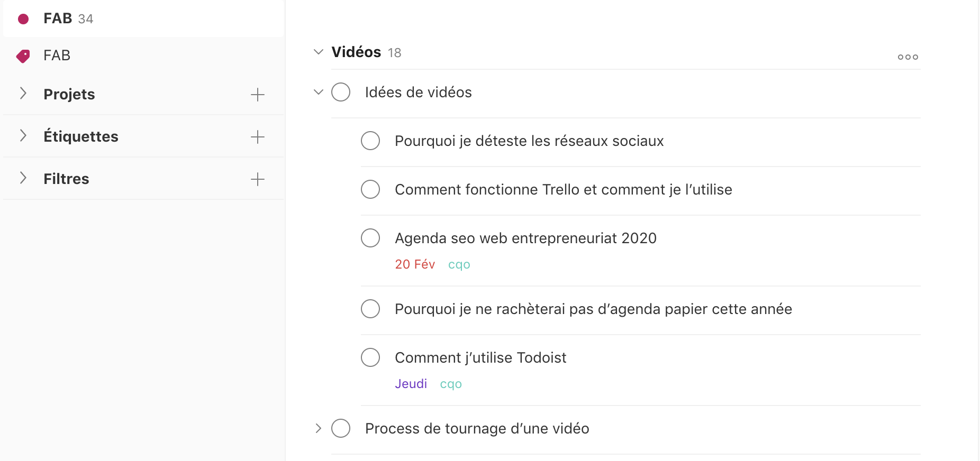
Task: Select the Vidéos section title
Action: tap(356, 52)
